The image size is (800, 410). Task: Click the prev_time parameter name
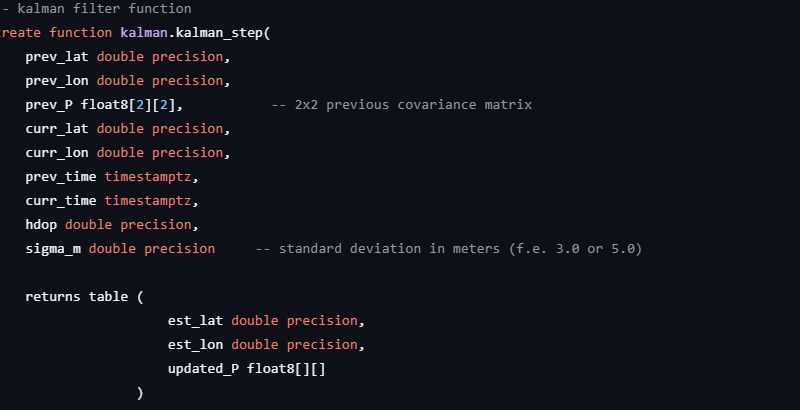[x=61, y=177]
